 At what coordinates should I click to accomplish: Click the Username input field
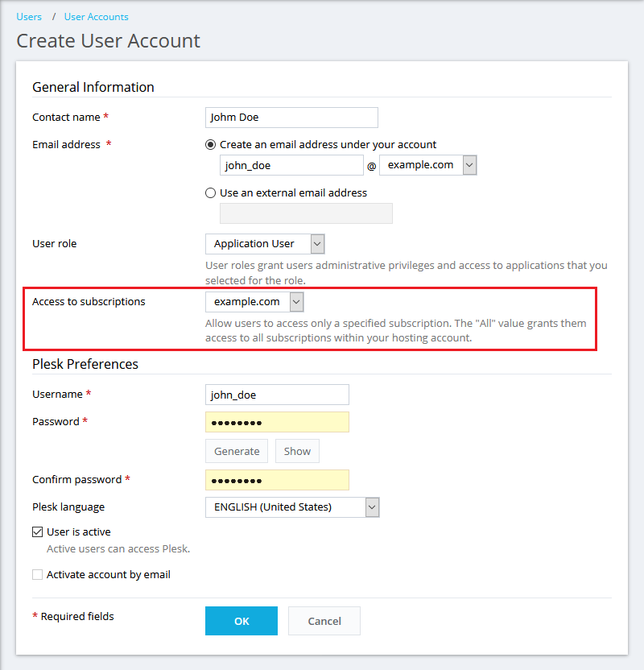[x=277, y=395]
